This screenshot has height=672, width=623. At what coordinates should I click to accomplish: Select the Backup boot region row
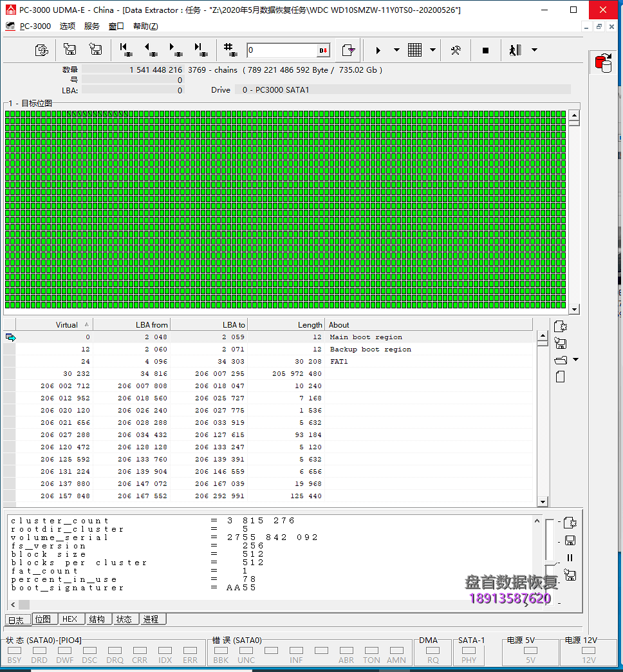point(268,350)
